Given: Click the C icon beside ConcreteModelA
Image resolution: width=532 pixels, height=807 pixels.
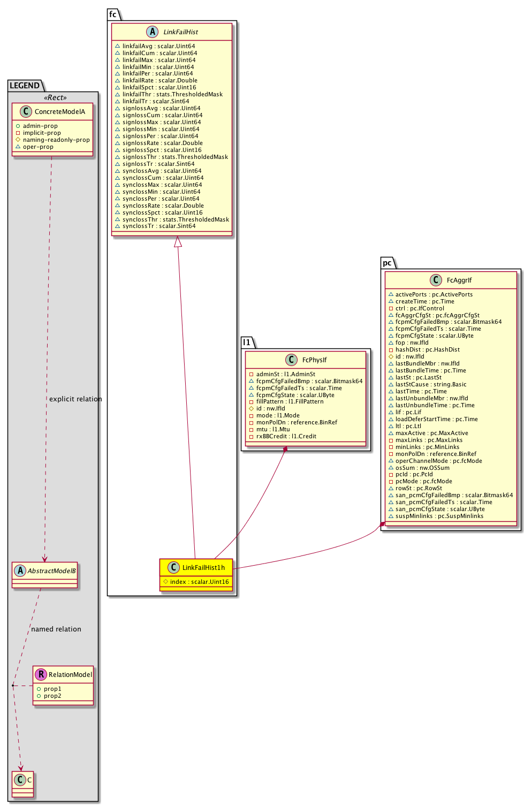Looking at the screenshot, I should (x=26, y=112).
